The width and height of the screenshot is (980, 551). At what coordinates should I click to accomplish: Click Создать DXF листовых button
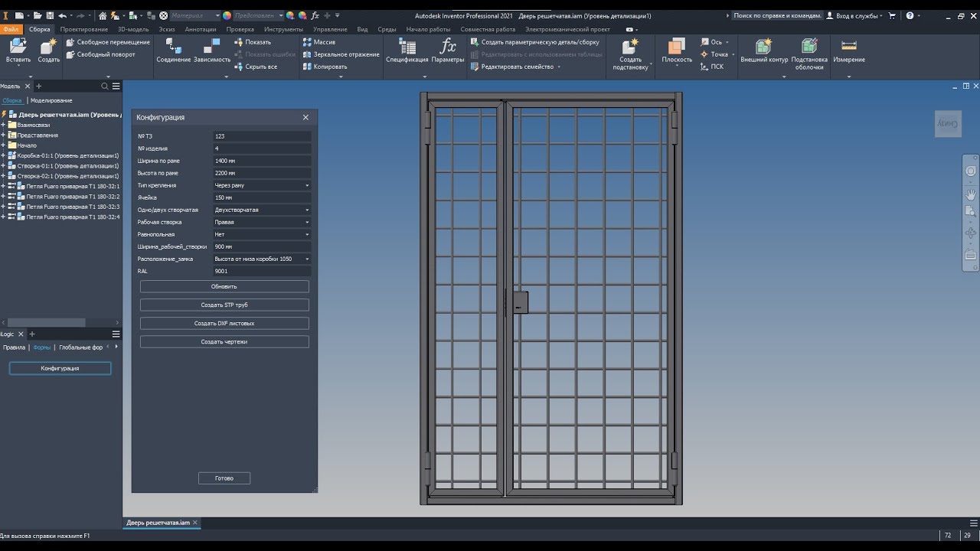(x=224, y=323)
